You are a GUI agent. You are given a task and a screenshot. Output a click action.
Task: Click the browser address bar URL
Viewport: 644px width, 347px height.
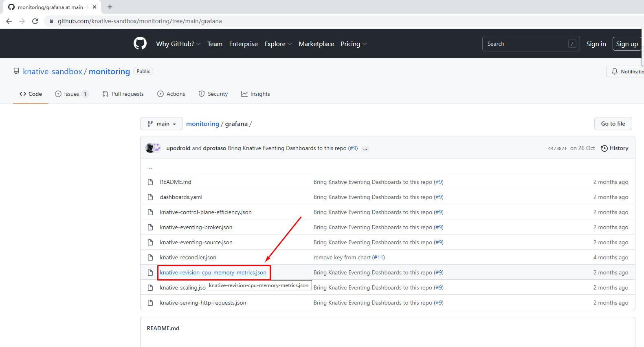(140, 21)
